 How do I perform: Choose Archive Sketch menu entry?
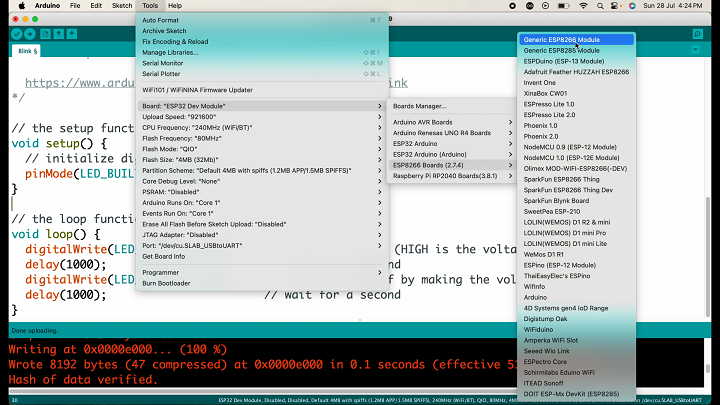(x=262, y=31)
